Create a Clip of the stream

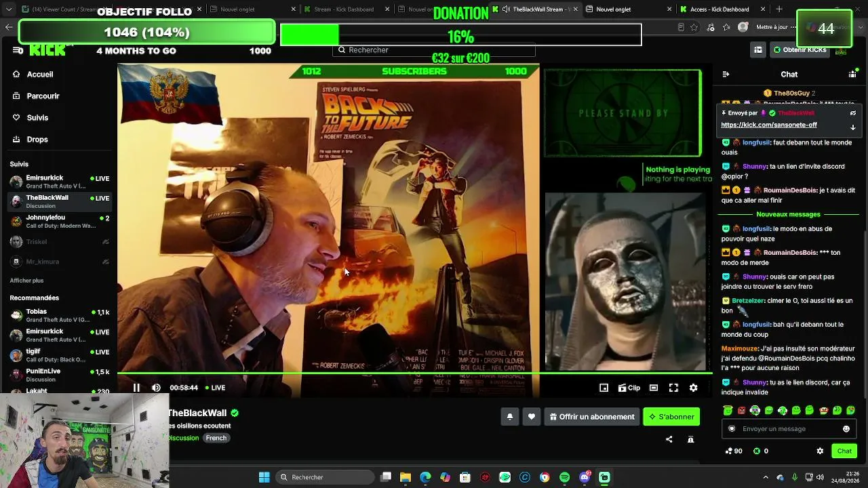[629, 388]
